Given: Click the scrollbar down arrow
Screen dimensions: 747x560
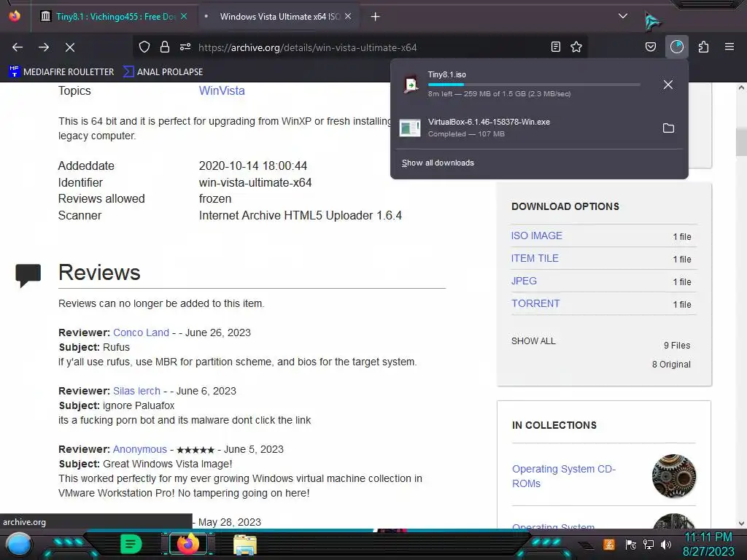Looking at the screenshot, I should point(741,524).
